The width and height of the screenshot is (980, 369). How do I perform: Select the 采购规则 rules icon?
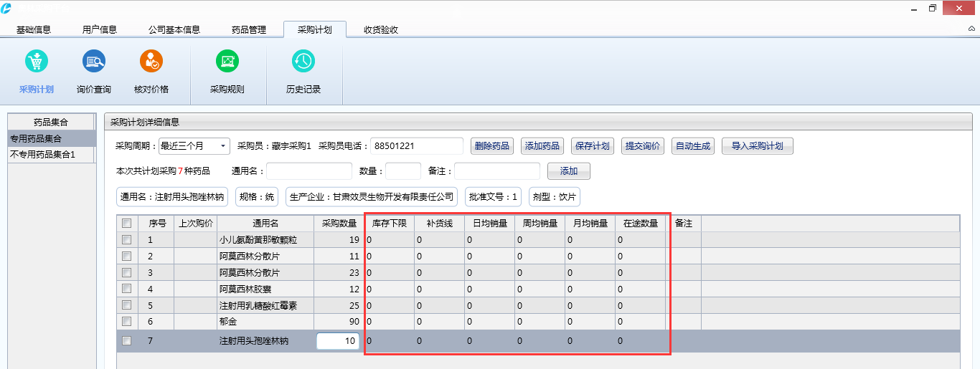[227, 62]
